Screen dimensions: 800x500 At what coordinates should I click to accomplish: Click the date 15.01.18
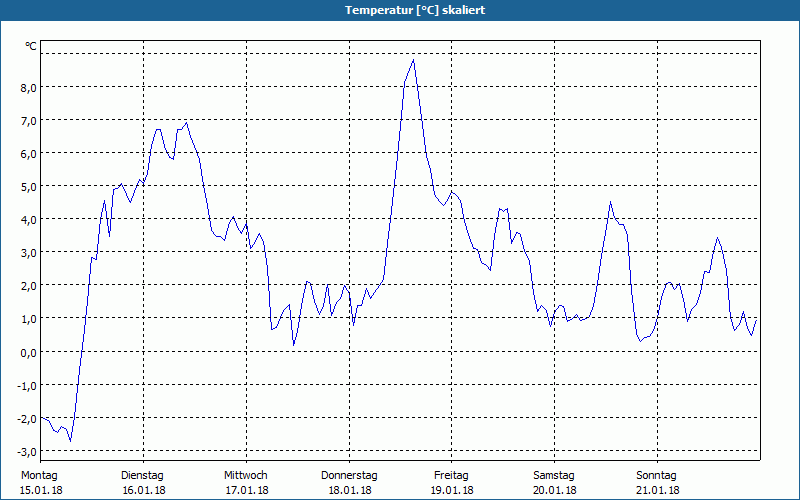(41, 490)
